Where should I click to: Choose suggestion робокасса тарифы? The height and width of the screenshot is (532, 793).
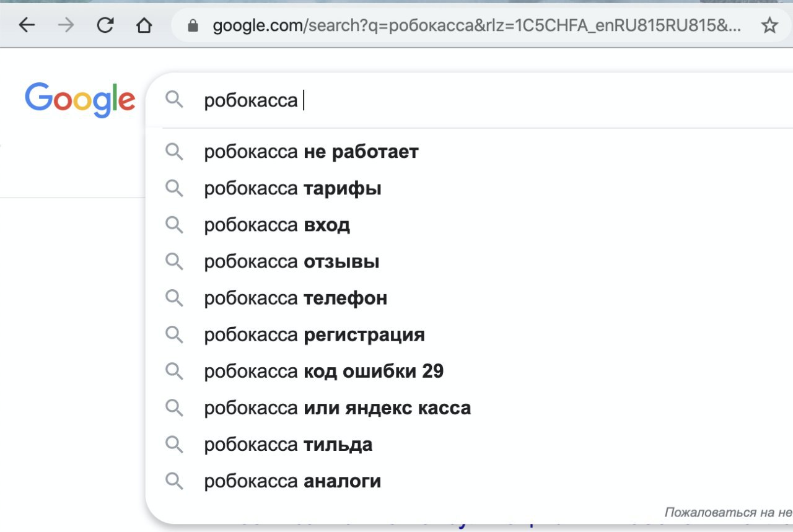click(x=469, y=188)
